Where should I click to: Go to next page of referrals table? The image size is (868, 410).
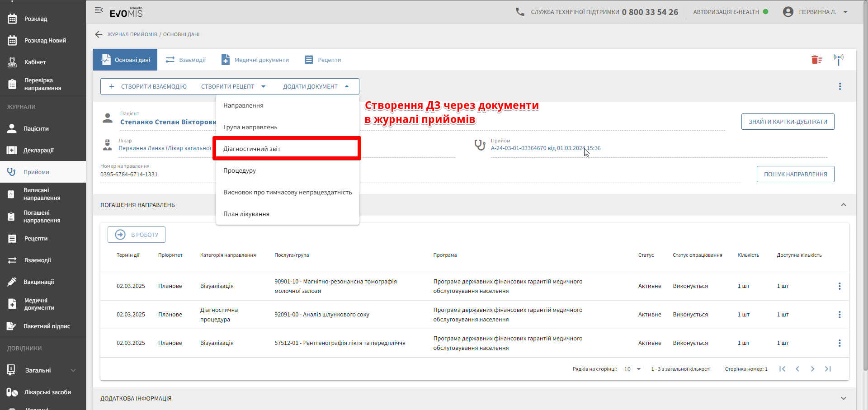(x=812, y=369)
